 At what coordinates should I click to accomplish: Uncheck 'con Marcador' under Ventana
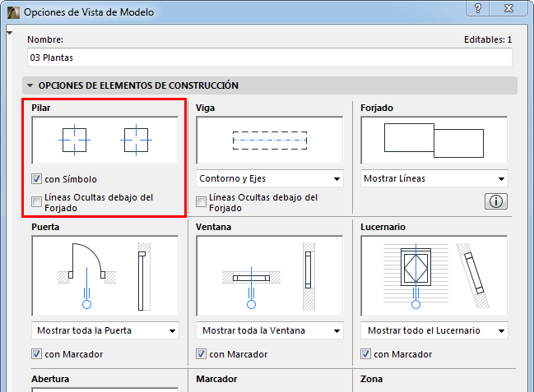201,354
